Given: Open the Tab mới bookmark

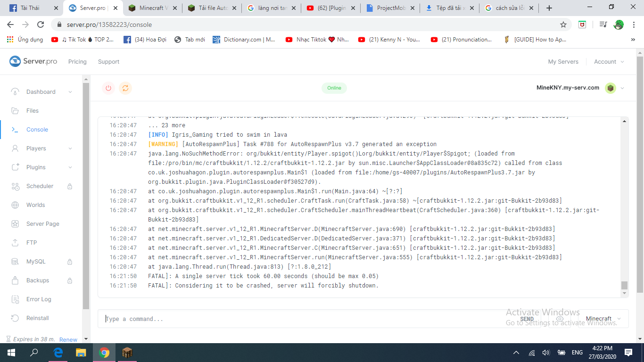Looking at the screenshot, I should (x=190, y=40).
